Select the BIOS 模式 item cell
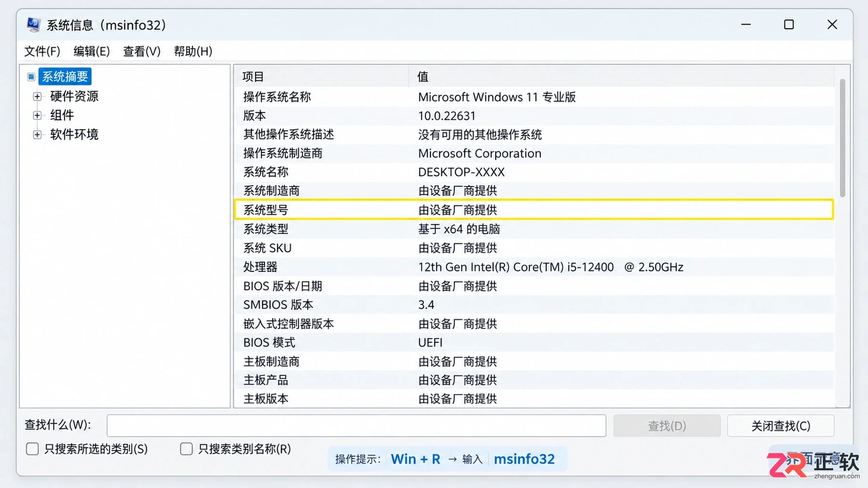The width and height of the screenshot is (868, 488). click(x=269, y=342)
